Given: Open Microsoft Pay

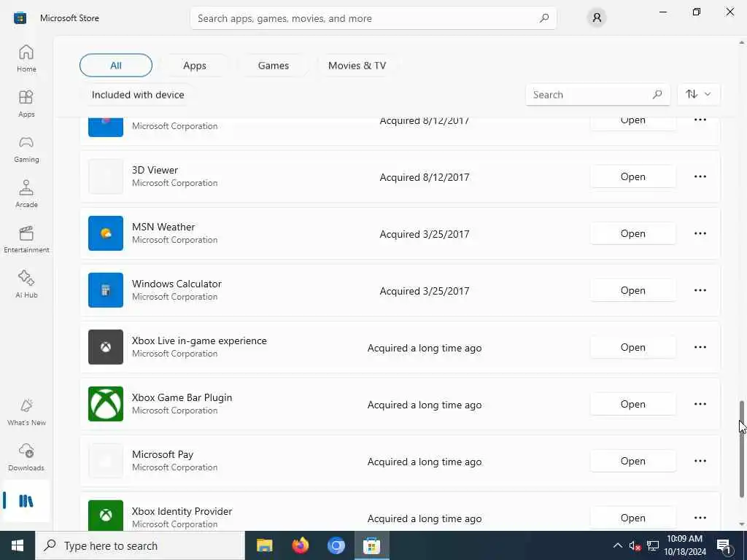Looking at the screenshot, I should tap(632, 461).
